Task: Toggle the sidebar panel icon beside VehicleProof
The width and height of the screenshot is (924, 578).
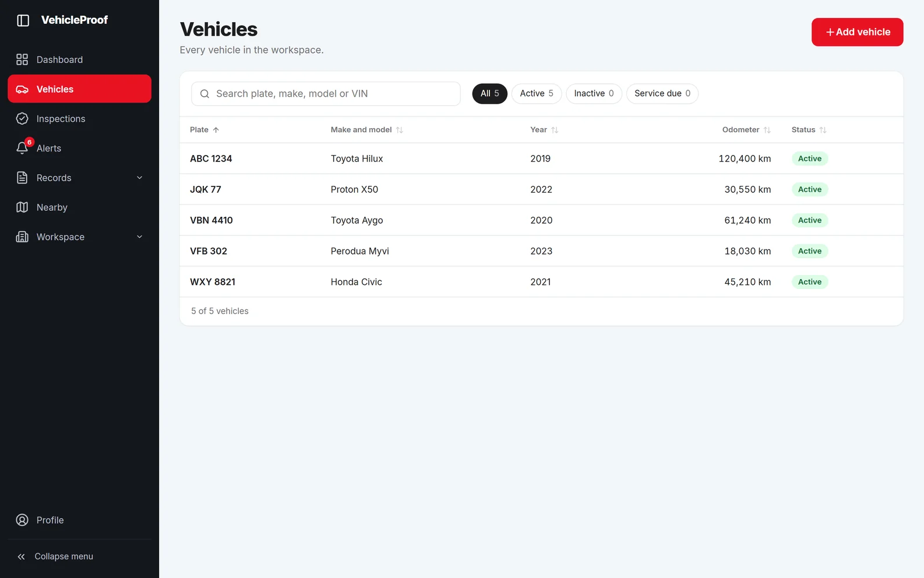Action: (x=23, y=20)
